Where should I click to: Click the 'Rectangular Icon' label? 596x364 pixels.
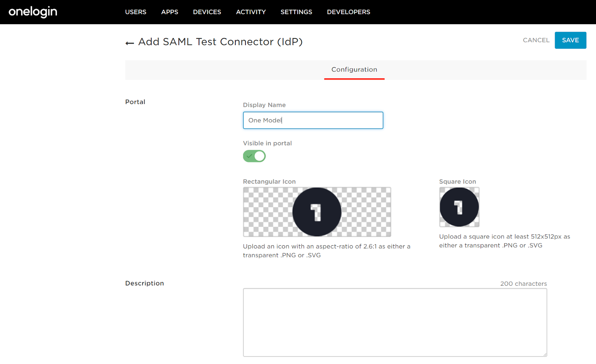(269, 181)
